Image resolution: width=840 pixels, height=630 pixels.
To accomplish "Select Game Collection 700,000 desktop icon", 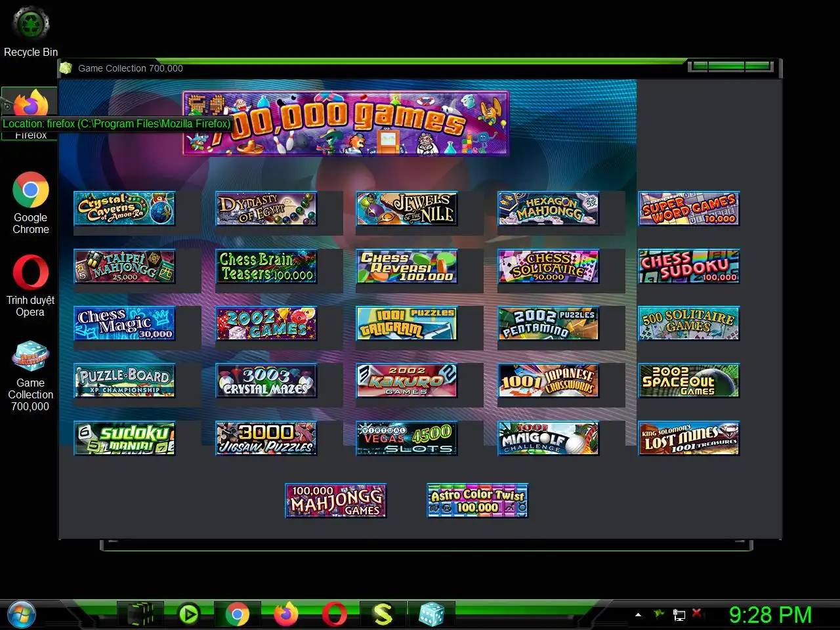I will pos(30,376).
